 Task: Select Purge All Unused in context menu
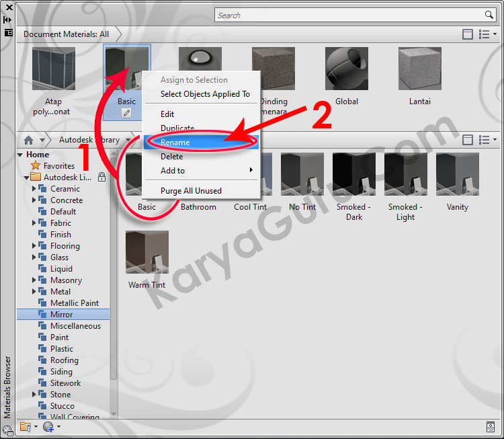click(191, 191)
